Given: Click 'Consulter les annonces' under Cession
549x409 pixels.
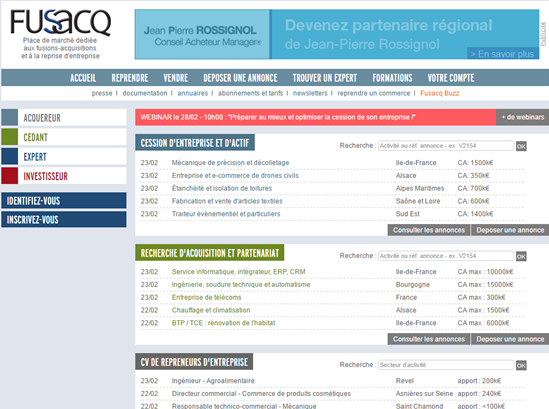Looking at the screenshot, I should point(429,230).
